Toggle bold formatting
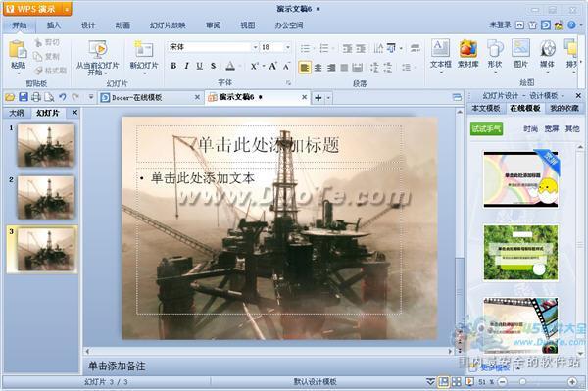Screen dimensions: 588x391 coord(173,66)
